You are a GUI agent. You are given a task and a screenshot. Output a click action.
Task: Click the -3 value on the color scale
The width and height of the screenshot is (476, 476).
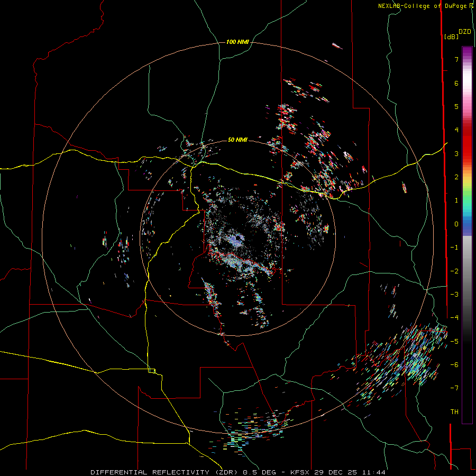coord(454,295)
